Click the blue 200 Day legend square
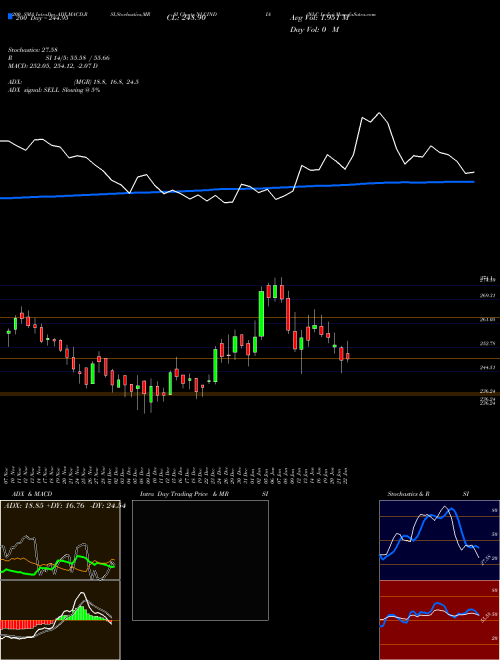Image resolution: width=500 pixels, height=660 pixels. (11, 16)
